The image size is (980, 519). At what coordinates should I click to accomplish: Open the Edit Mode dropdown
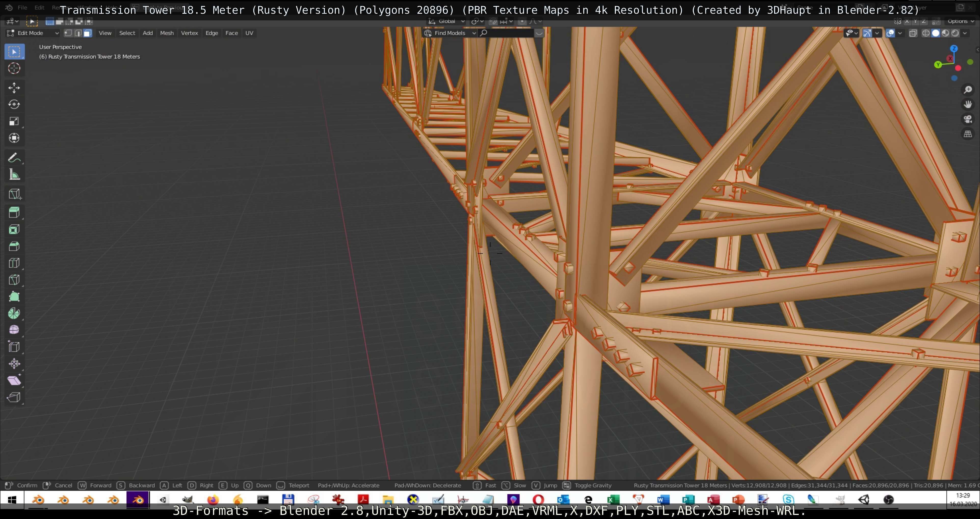(x=33, y=33)
